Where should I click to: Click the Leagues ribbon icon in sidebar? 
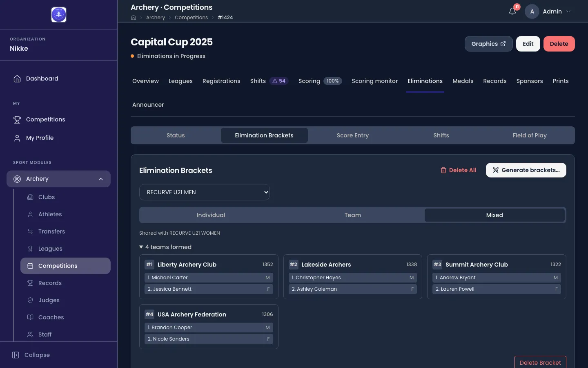point(30,249)
